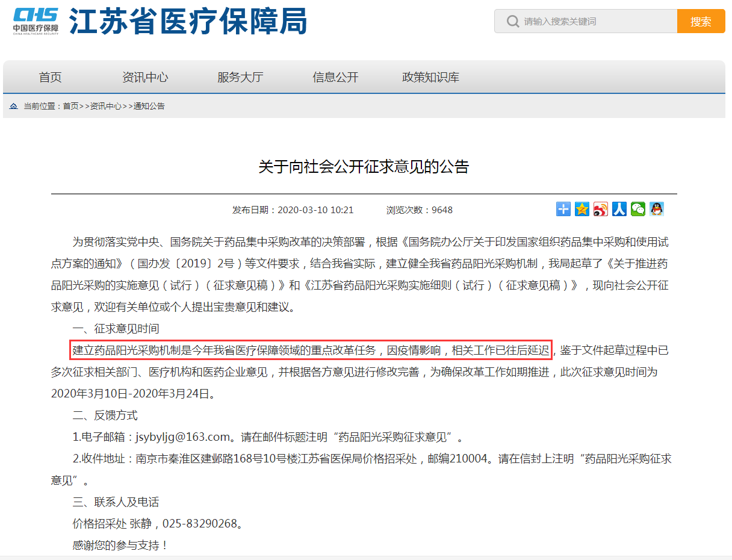Share article via QQ penguin icon

pyautogui.click(x=657, y=209)
